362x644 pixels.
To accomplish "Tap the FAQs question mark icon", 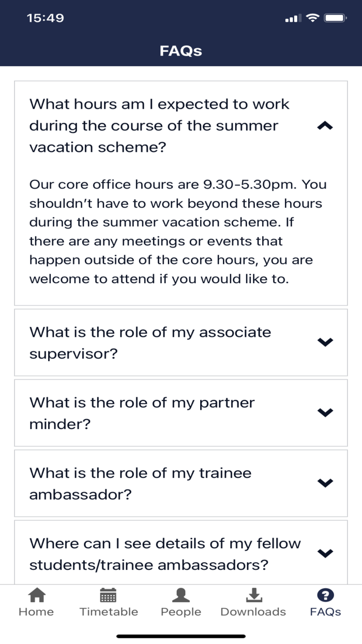I will pos(325,595).
